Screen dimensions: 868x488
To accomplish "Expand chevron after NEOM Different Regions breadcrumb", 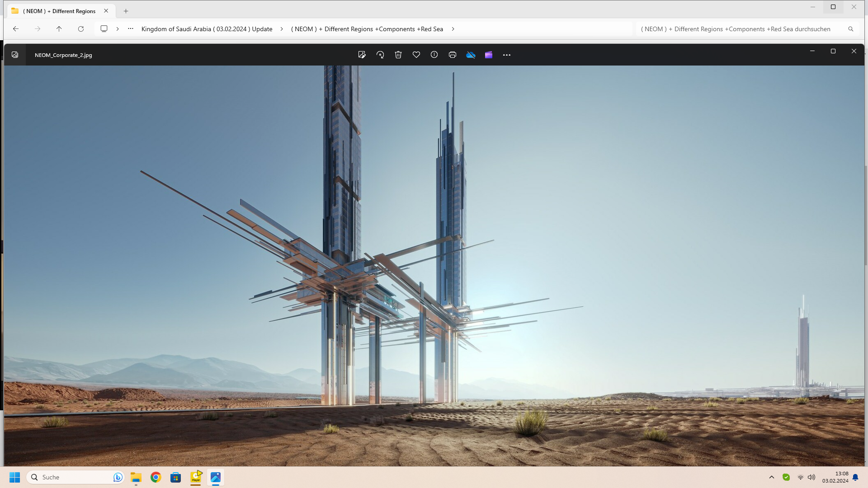I will (x=453, y=29).
